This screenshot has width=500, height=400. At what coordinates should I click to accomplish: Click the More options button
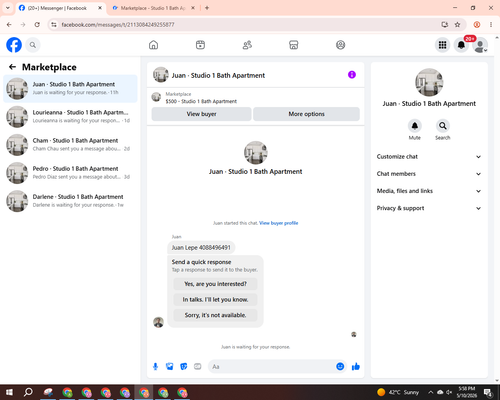[x=306, y=114]
